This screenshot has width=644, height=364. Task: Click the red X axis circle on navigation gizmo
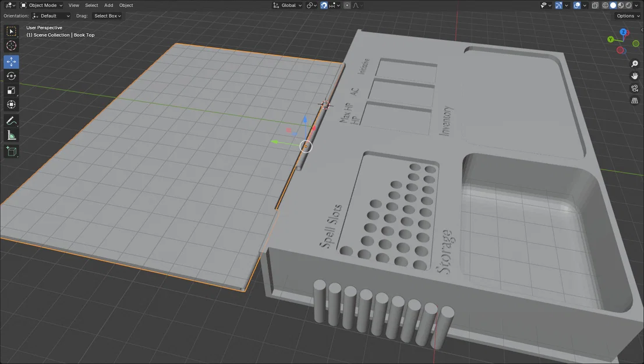(621, 50)
